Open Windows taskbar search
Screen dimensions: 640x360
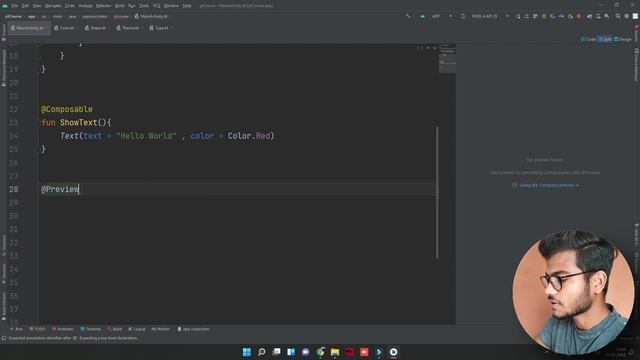[x=262, y=352]
